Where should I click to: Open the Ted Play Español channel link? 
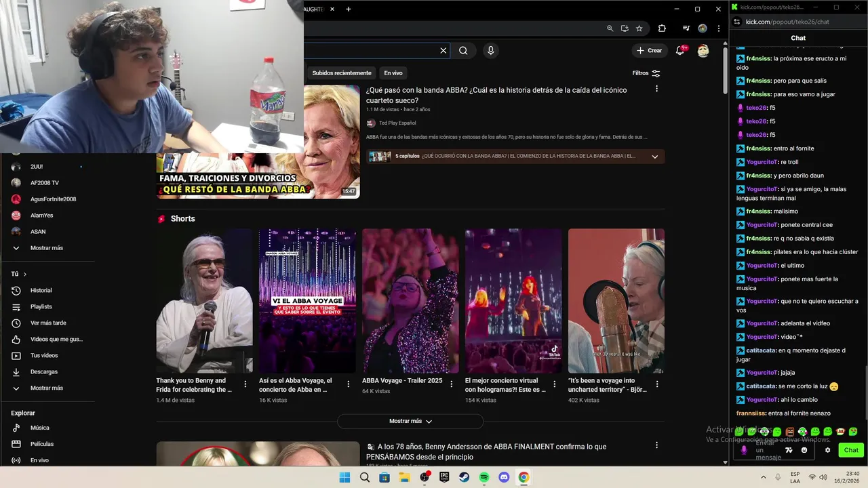coord(397,123)
